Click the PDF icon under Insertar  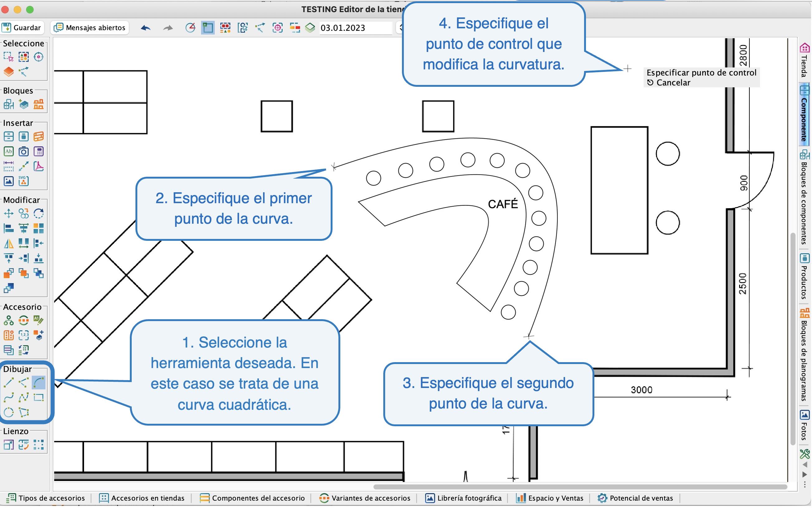[x=39, y=166]
